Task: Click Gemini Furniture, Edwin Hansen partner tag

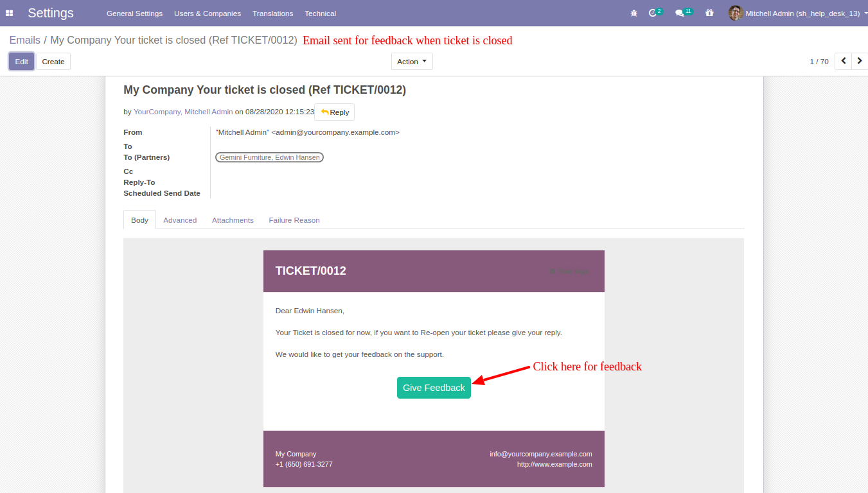Action: tap(269, 157)
